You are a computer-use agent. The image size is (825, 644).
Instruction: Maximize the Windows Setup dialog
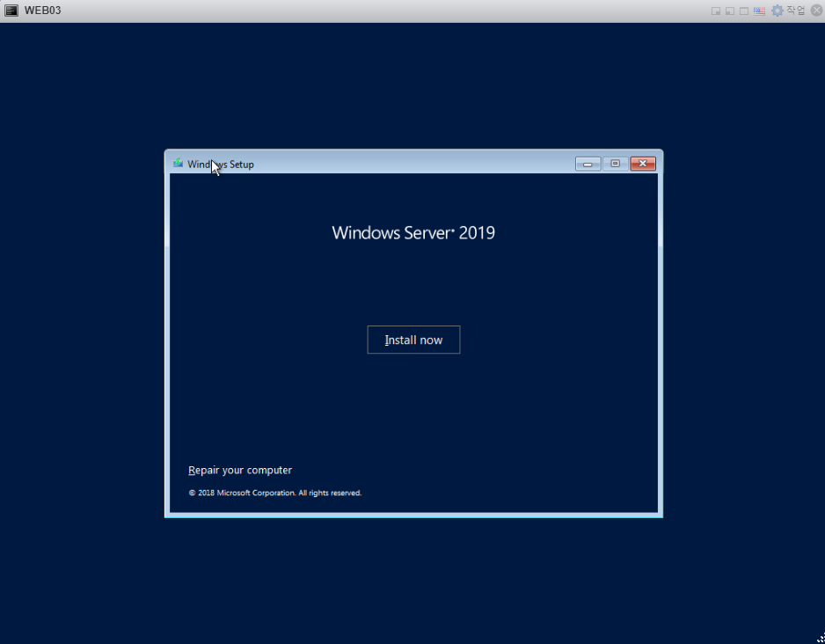pyautogui.click(x=615, y=165)
